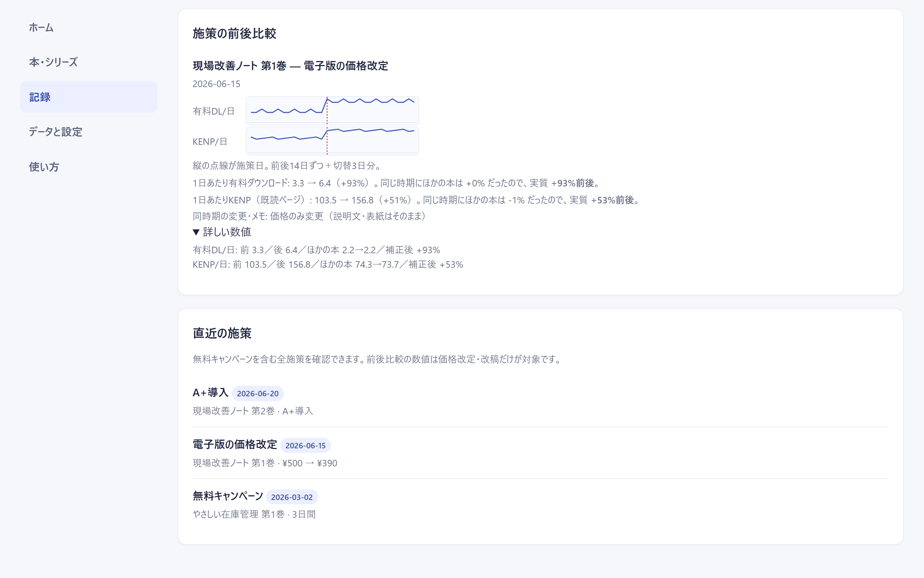Viewport: 924px width, 578px height.
Task: Click the 現場改善ノート 第1巻 — 電子版の価格改定 title
Action: [x=290, y=66]
